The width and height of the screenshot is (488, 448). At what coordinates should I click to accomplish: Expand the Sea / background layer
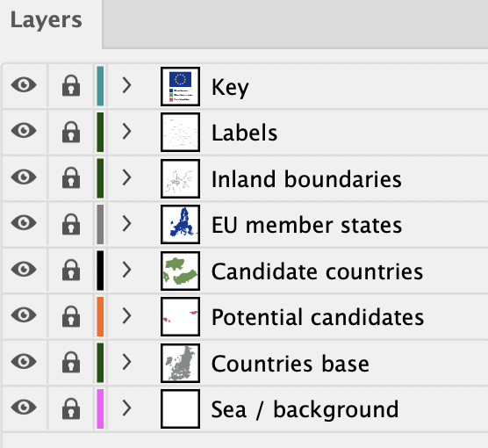126,408
